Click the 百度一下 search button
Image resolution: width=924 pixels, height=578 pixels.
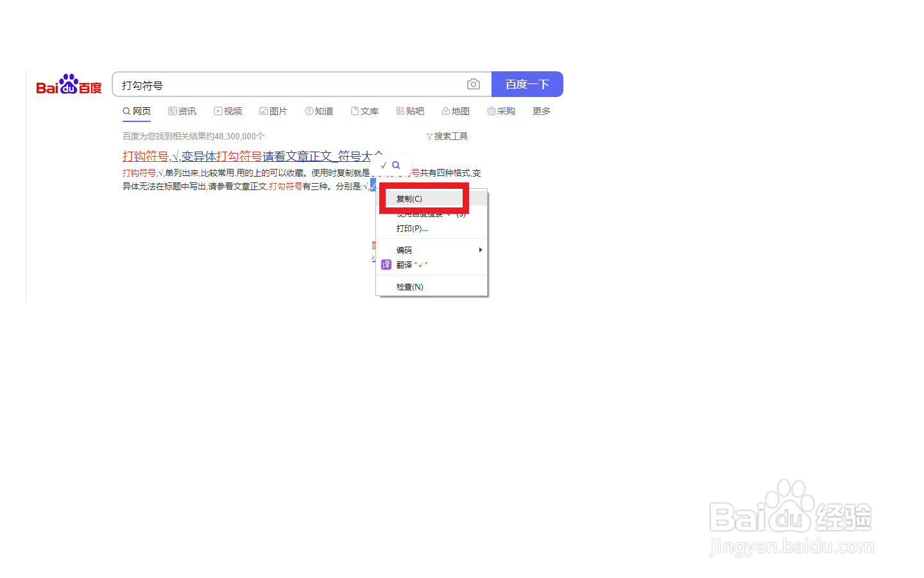point(527,84)
